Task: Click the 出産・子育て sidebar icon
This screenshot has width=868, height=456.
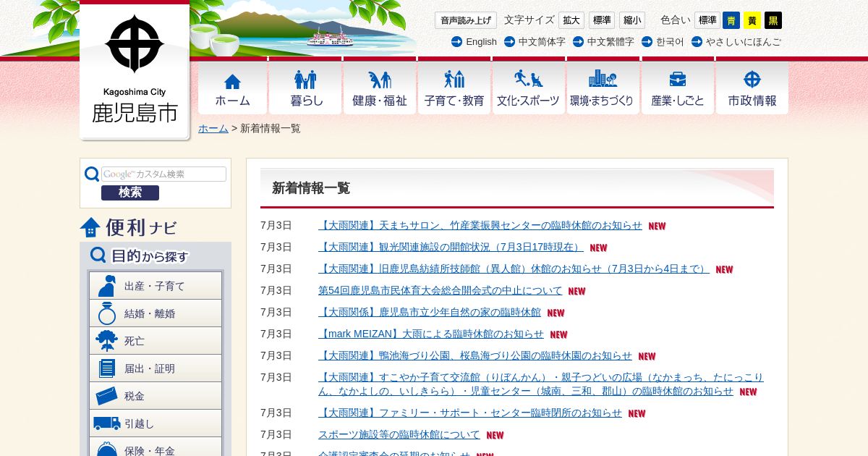Action: click(x=106, y=286)
